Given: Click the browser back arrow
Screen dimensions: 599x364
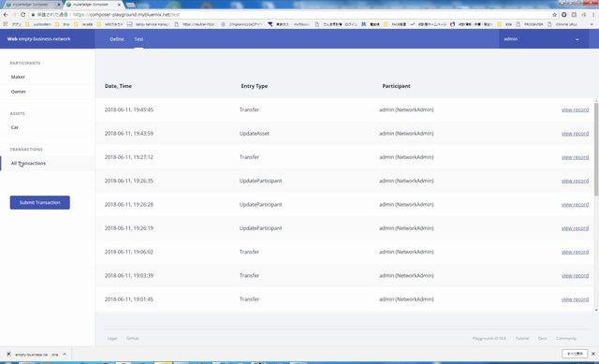Looking at the screenshot, I should (6, 15).
